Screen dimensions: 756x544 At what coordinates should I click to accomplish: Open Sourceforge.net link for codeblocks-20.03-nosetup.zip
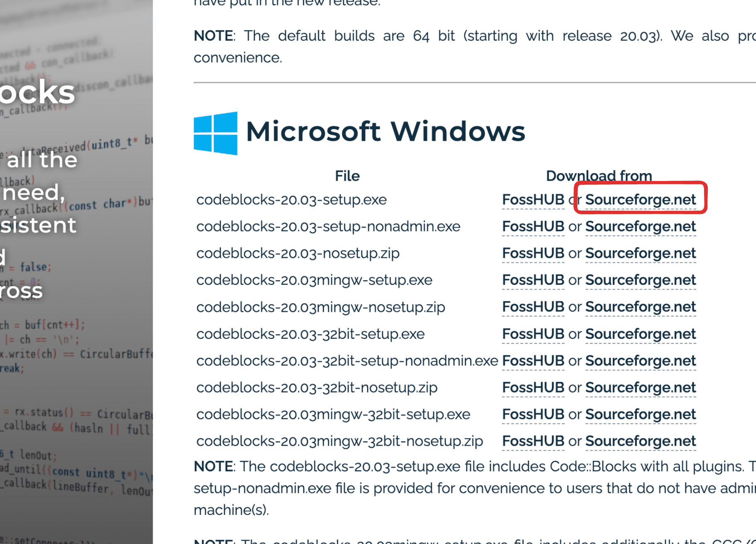tap(641, 253)
